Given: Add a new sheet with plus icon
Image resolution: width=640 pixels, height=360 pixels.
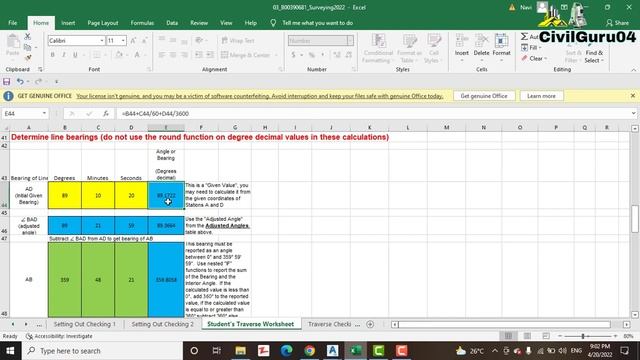Looking at the screenshot, I should (370, 324).
